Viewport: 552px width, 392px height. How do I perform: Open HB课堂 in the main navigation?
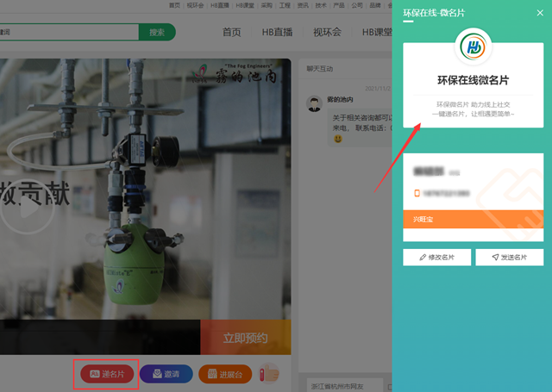coord(377,33)
